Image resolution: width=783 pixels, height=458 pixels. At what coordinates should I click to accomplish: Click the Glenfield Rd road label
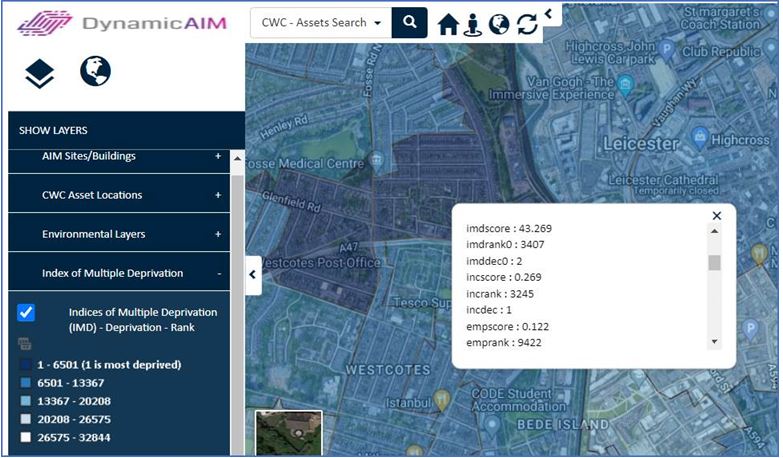tap(292, 201)
